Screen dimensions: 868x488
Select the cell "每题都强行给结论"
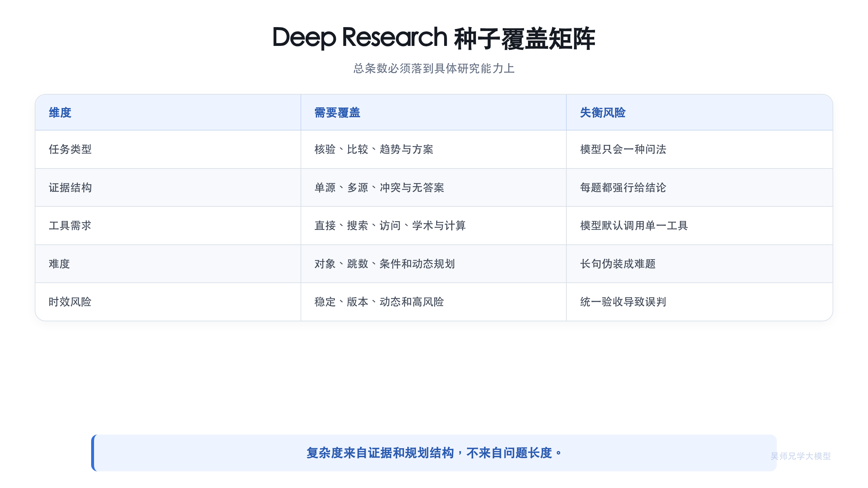(699, 188)
